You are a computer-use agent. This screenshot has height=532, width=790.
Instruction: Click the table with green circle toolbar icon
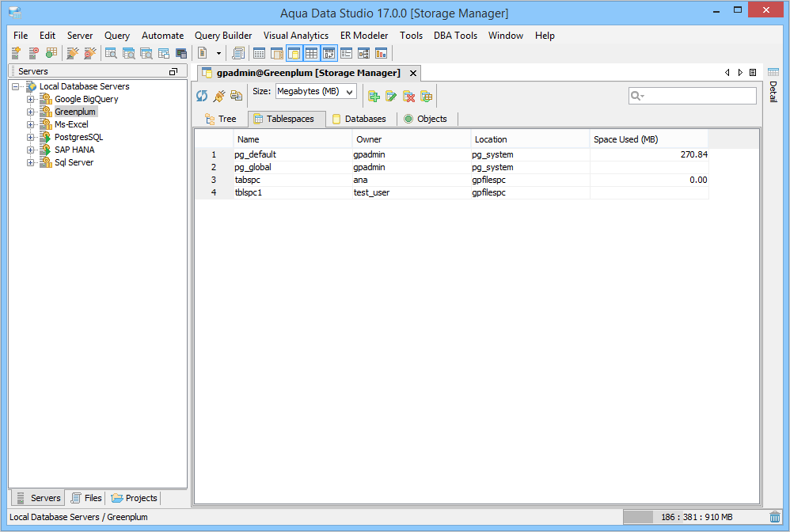coord(51,52)
